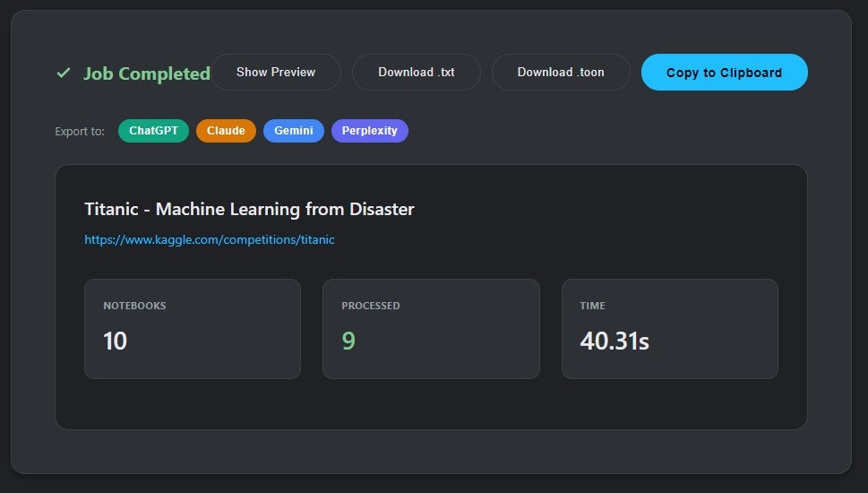Select the NOTEBOOKS card label

[x=134, y=306]
